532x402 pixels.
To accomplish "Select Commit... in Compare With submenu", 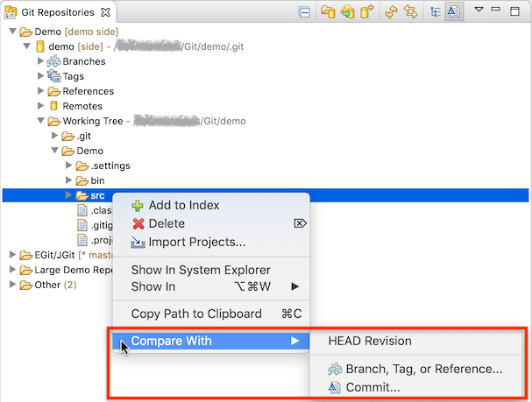I will pyautogui.click(x=416, y=387).
